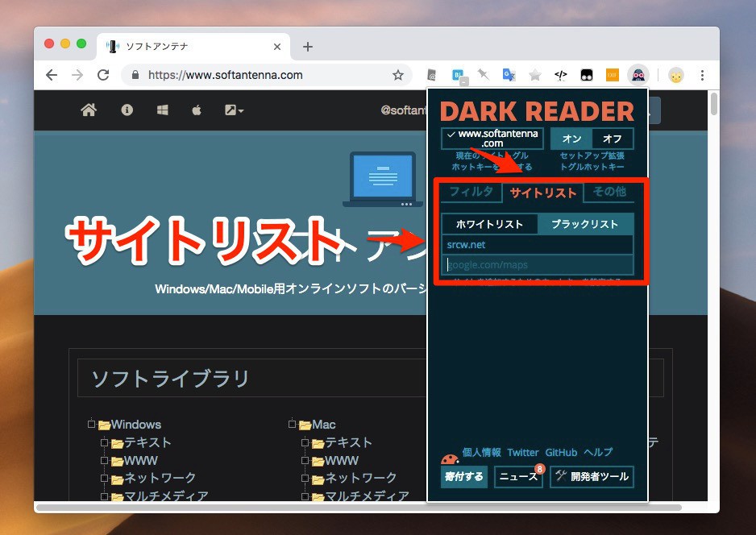
Task: Click the Apple logo icon in navbar
Action: coord(196,110)
